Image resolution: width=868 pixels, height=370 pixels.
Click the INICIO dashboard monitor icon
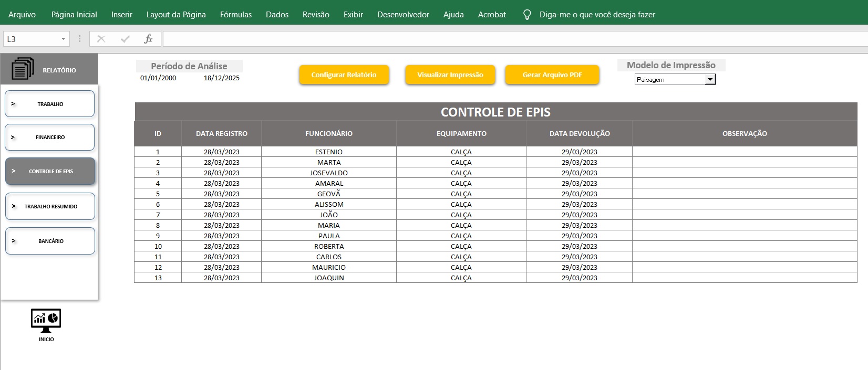[x=46, y=321]
